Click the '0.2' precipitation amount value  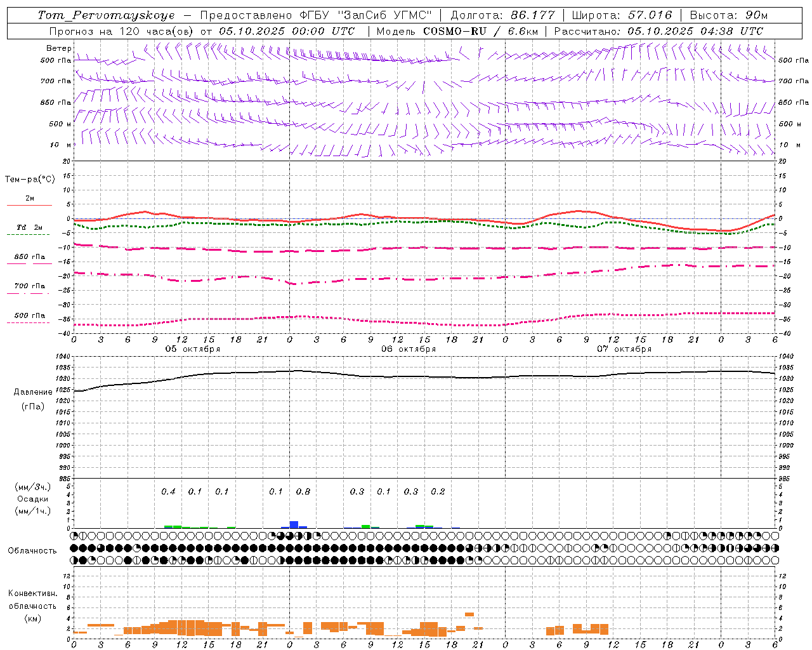438,492
